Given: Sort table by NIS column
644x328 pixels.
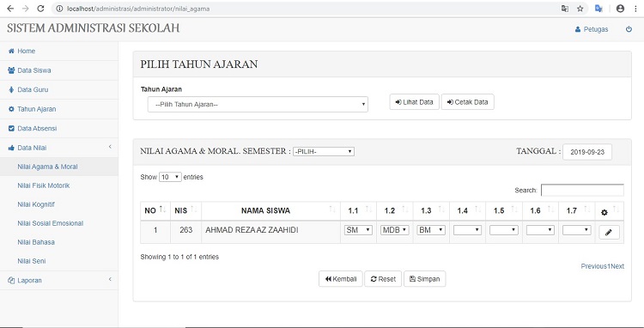Looking at the screenshot, I should [x=185, y=210].
